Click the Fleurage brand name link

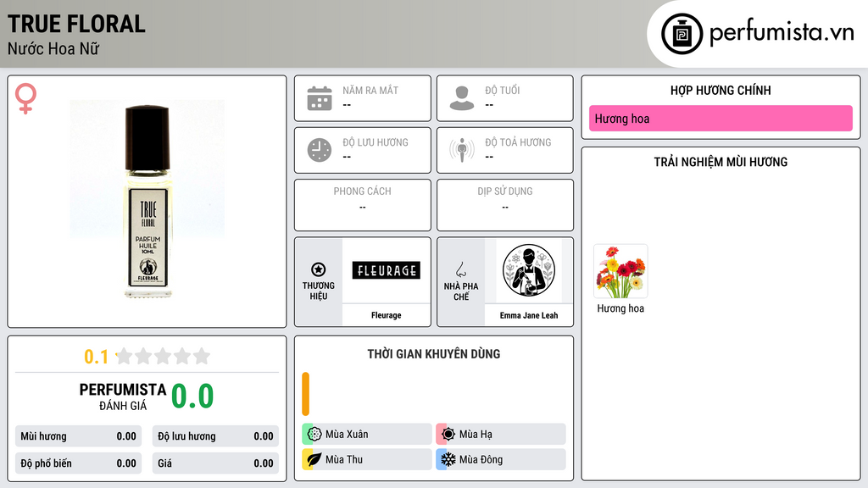click(x=386, y=315)
